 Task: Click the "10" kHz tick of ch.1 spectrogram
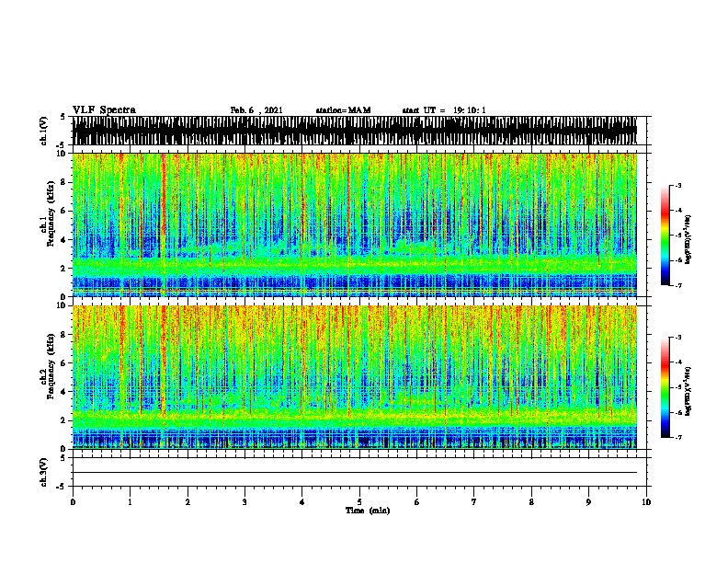click(x=63, y=154)
